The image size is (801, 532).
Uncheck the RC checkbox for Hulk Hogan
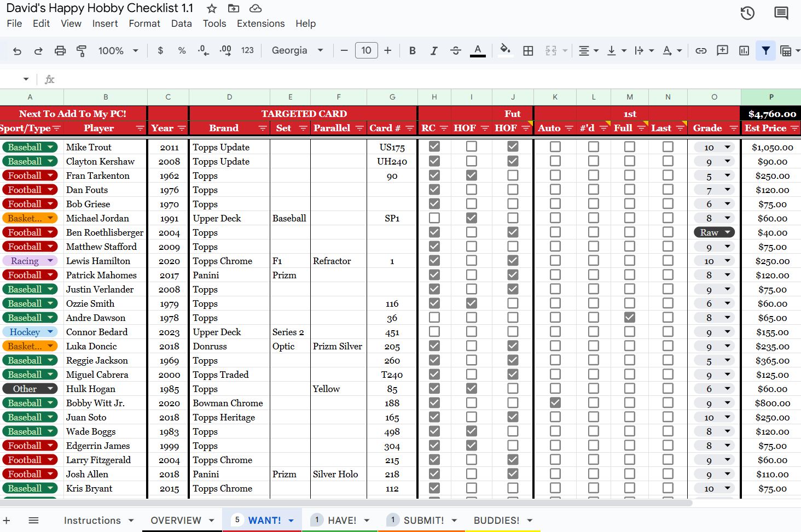pyautogui.click(x=434, y=389)
